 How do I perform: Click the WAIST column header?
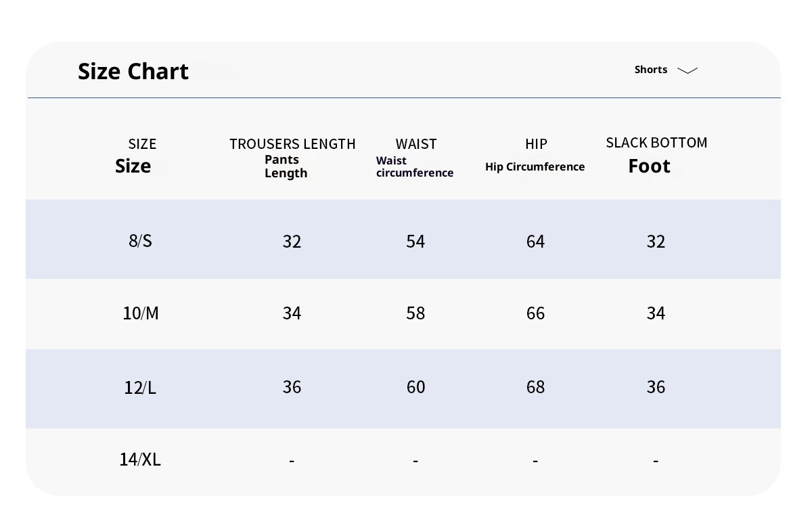pyautogui.click(x=416, y=143)
